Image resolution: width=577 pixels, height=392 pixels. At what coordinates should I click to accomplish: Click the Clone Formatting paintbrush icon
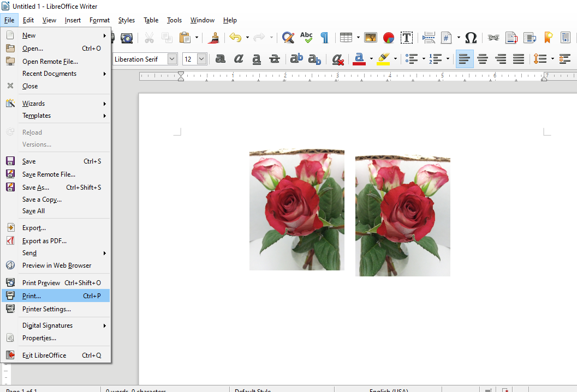coord(213,38)
